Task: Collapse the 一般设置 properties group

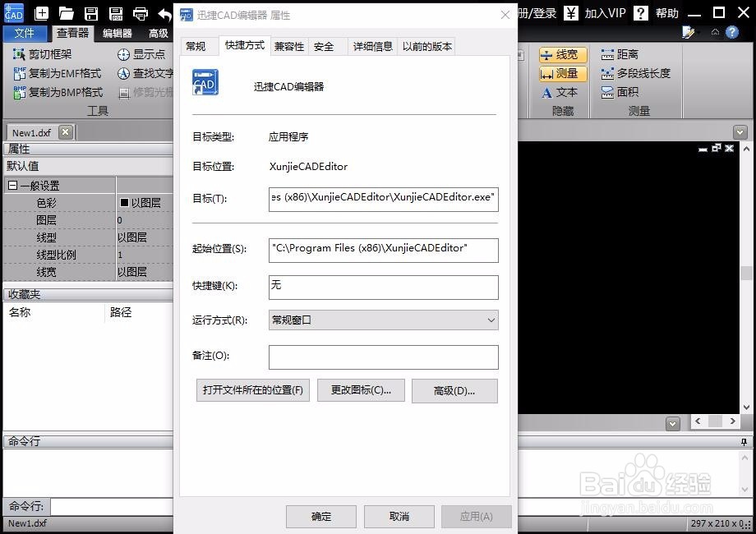Action: point(12,186)
